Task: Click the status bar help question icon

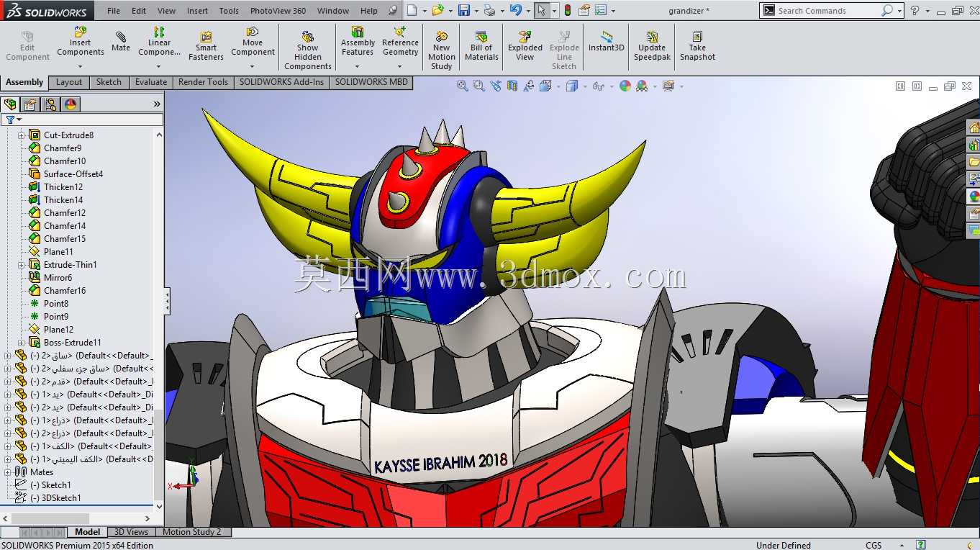Action: (x=920, y=545)
